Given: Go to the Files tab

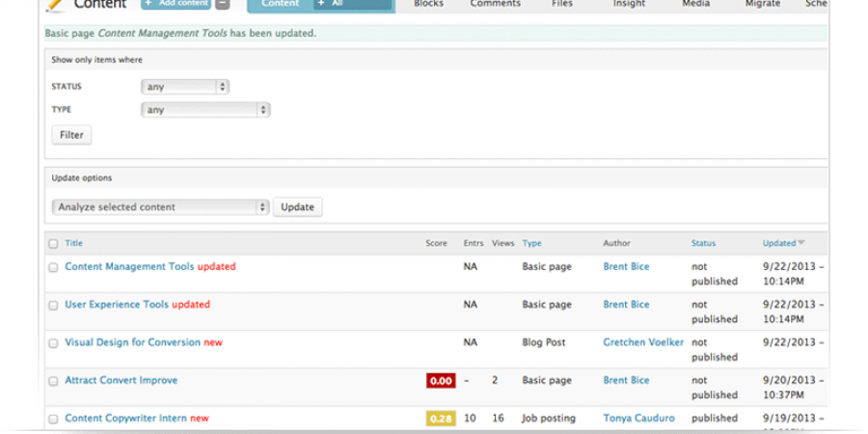Looking at the screenshot, I should click(562, 5).
